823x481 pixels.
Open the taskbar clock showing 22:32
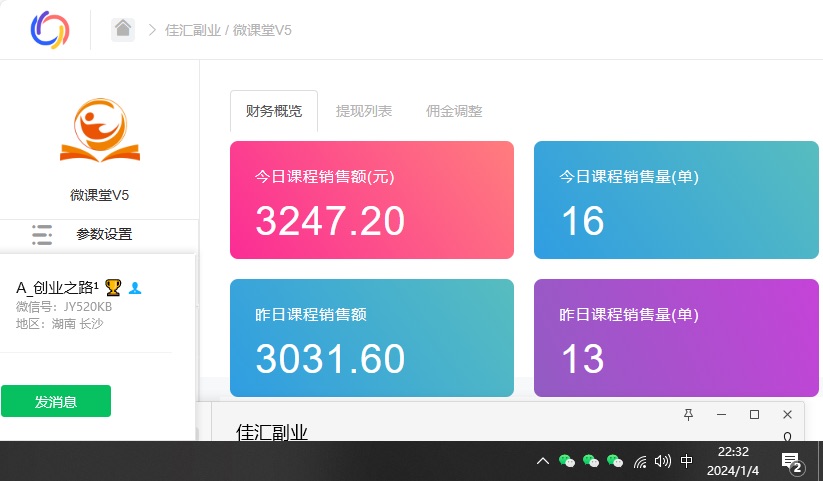[733, 461]
